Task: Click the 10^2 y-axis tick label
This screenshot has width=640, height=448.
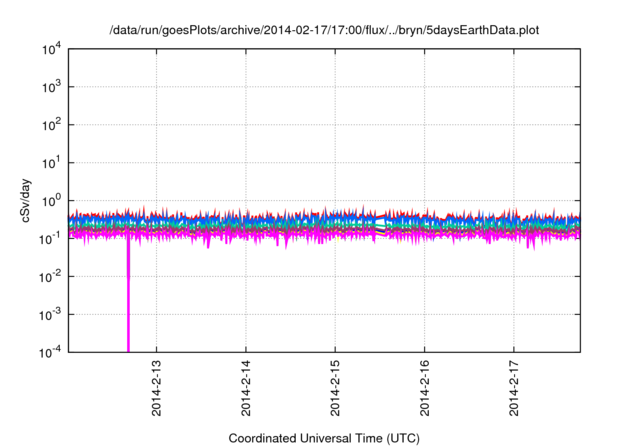Action: click(51, 125)
